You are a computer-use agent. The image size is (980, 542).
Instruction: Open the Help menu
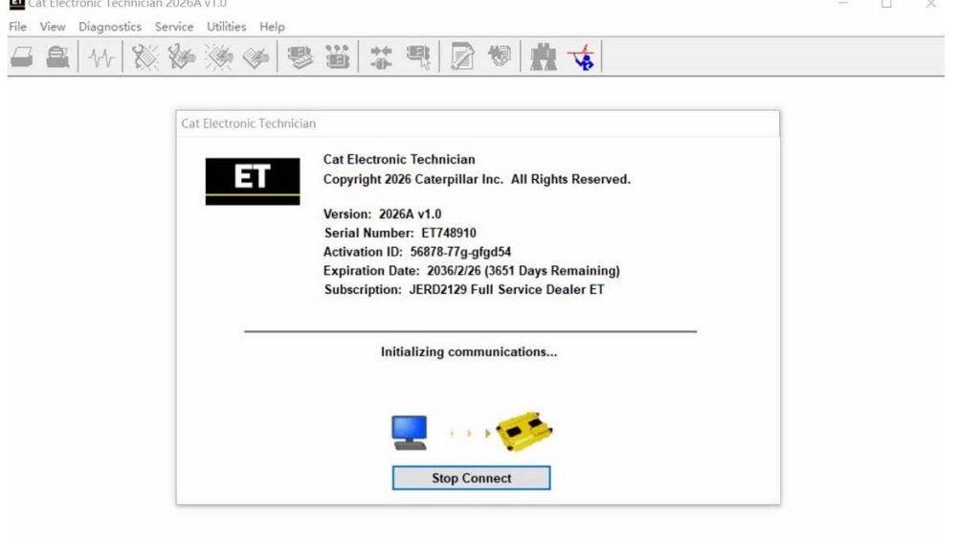coord(272,27)
